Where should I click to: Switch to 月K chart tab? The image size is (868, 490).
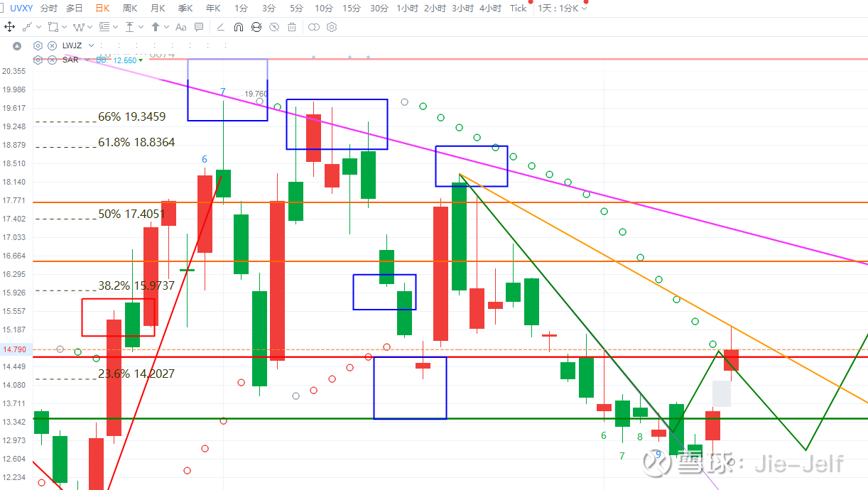coord(158,9)
